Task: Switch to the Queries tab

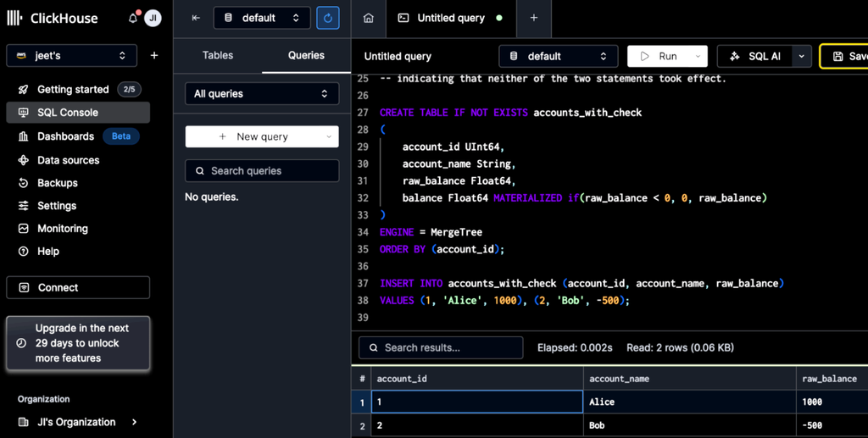Action: pyautogui.click(x=306, y=55)
